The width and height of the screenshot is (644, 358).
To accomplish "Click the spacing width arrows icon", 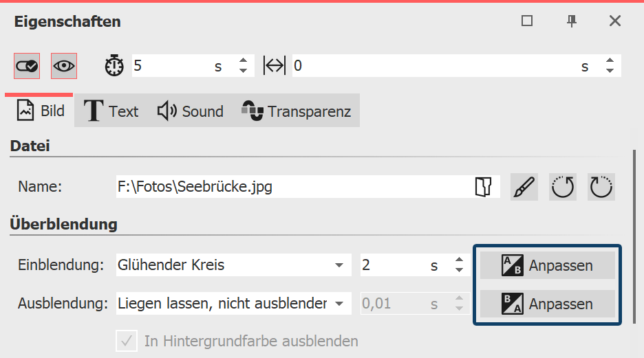I will click(274, 65).
